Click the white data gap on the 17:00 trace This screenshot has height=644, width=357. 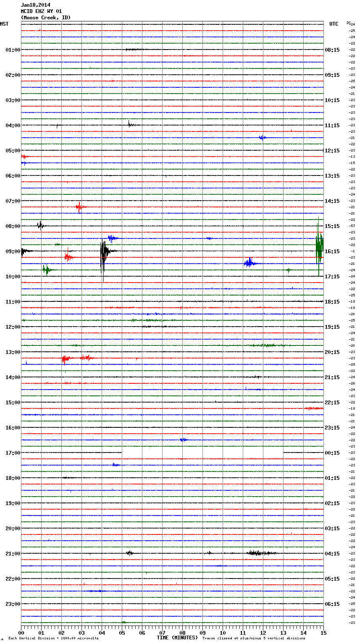click(x=202, y=453)
